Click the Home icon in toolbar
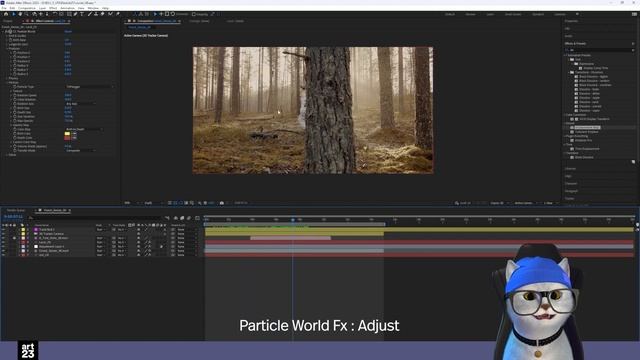 (6, 14)
